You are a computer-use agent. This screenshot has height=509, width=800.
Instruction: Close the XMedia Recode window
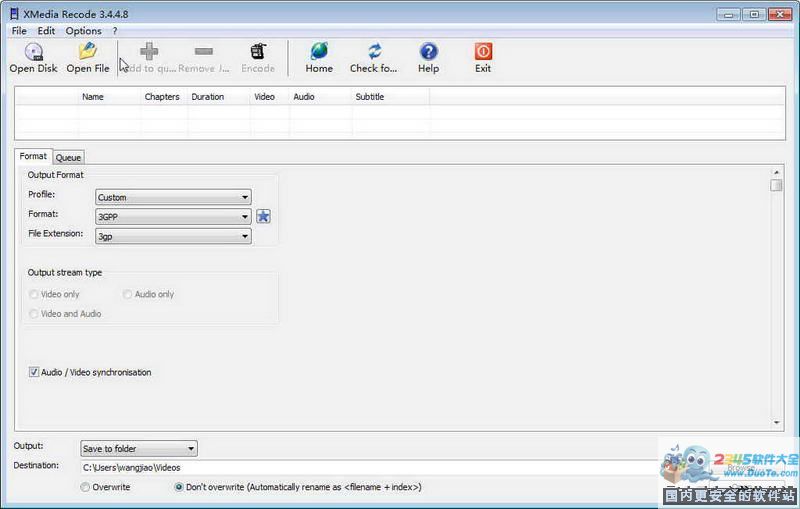point(781,14)
